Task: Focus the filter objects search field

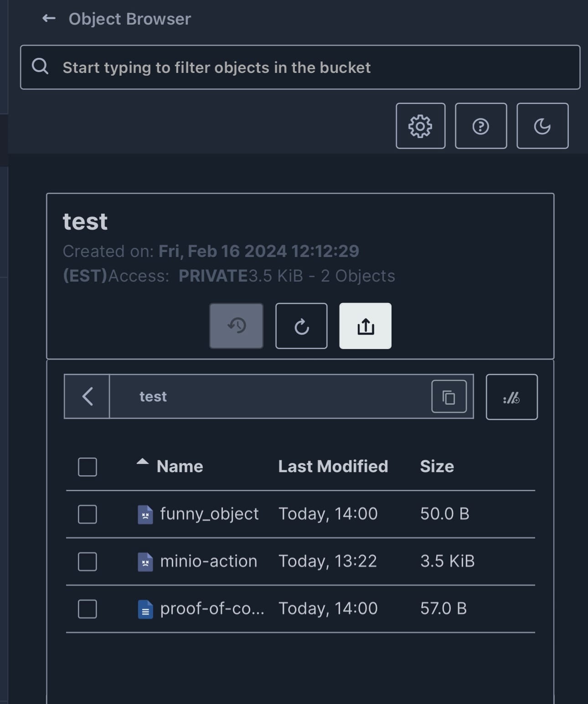Action: click(301, 67)
